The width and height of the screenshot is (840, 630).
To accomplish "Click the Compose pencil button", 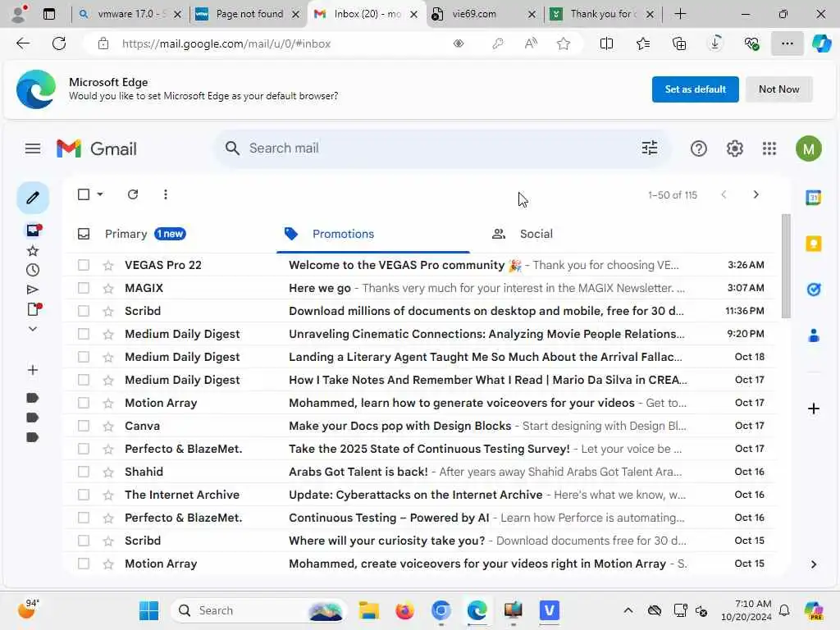I will [33, 198].
